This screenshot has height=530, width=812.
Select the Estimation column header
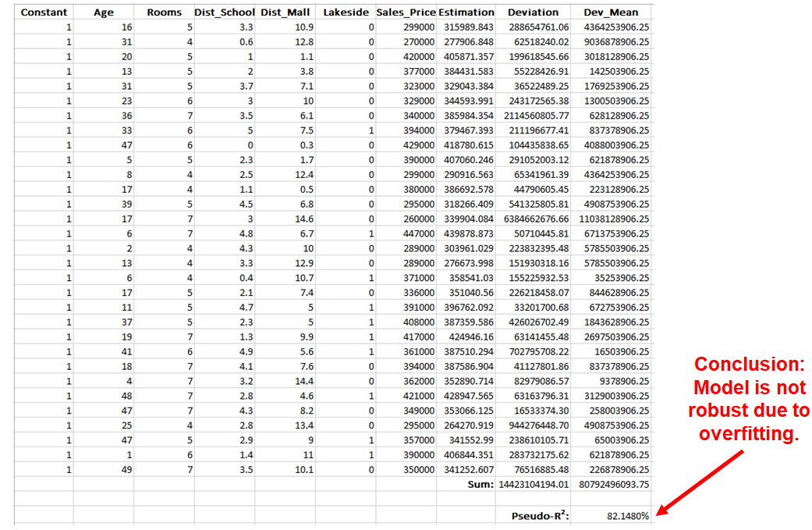(466, 12)
